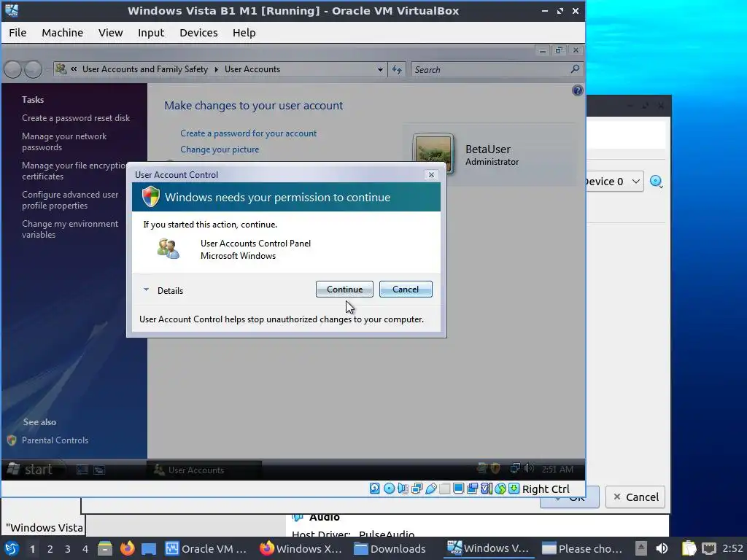Close the User Account Control dialog
This screenshot has width=747, height=560.
point(431,175)
